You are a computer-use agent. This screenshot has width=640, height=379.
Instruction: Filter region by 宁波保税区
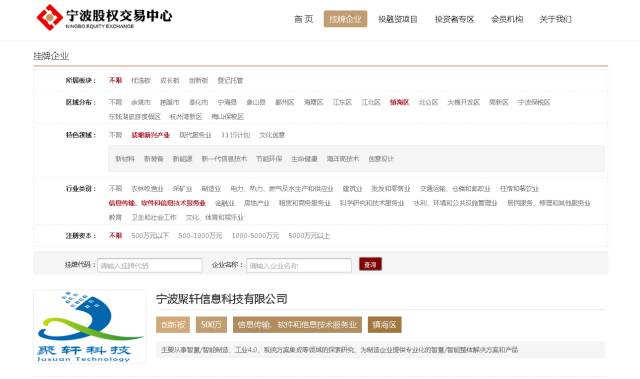pyautogui.click(x=534, y=102)
